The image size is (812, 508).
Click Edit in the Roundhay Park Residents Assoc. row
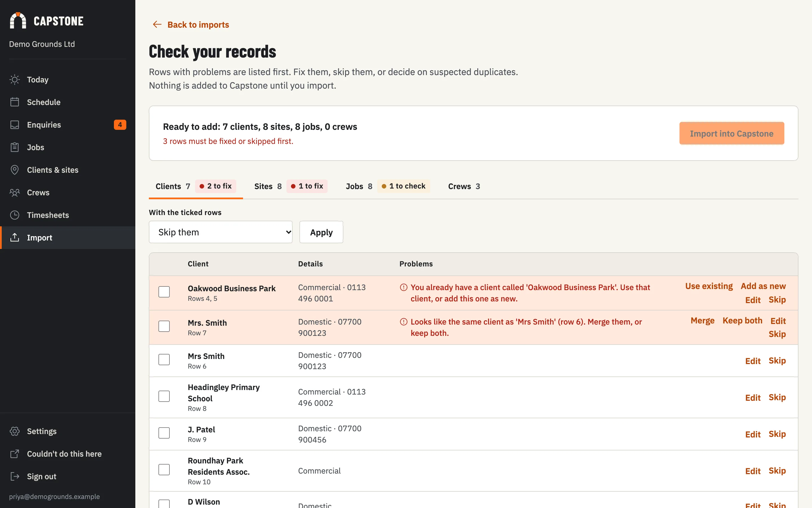point(753,471)
